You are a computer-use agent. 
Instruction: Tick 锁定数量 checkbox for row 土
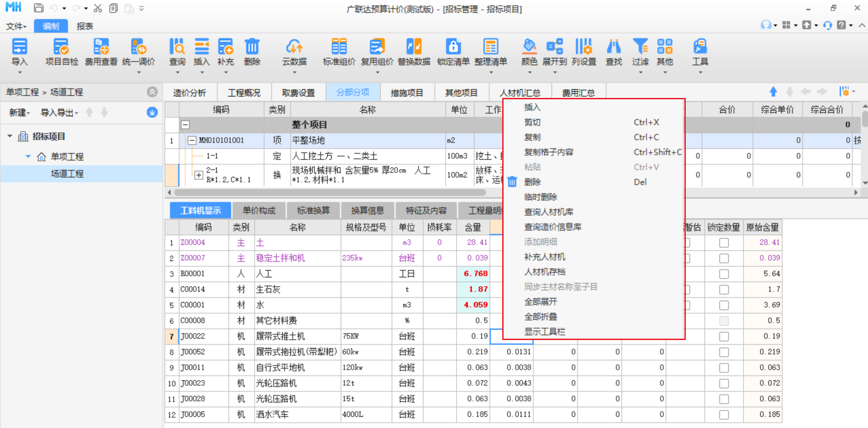coord(724,243)
